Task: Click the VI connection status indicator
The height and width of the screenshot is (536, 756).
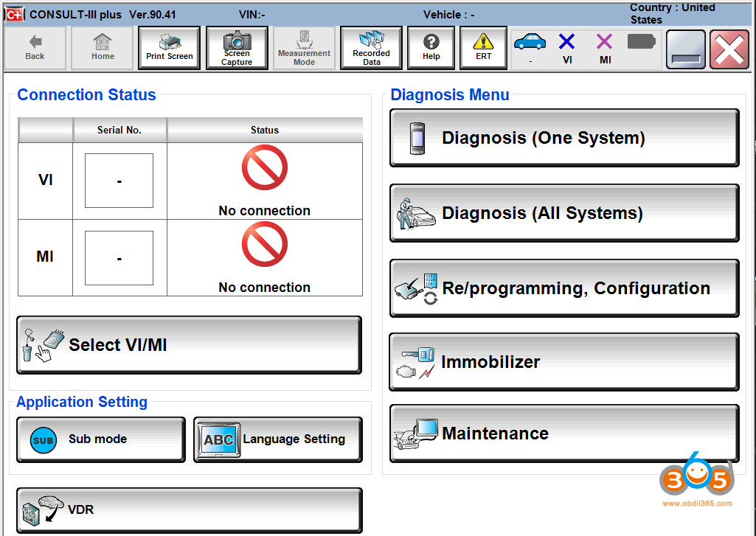Action: click(566, 46)
